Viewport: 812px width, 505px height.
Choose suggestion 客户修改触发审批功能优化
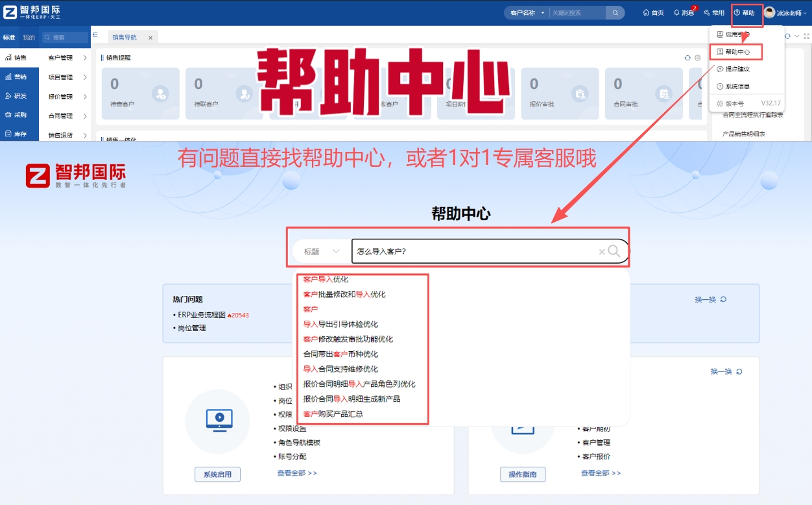348,339
